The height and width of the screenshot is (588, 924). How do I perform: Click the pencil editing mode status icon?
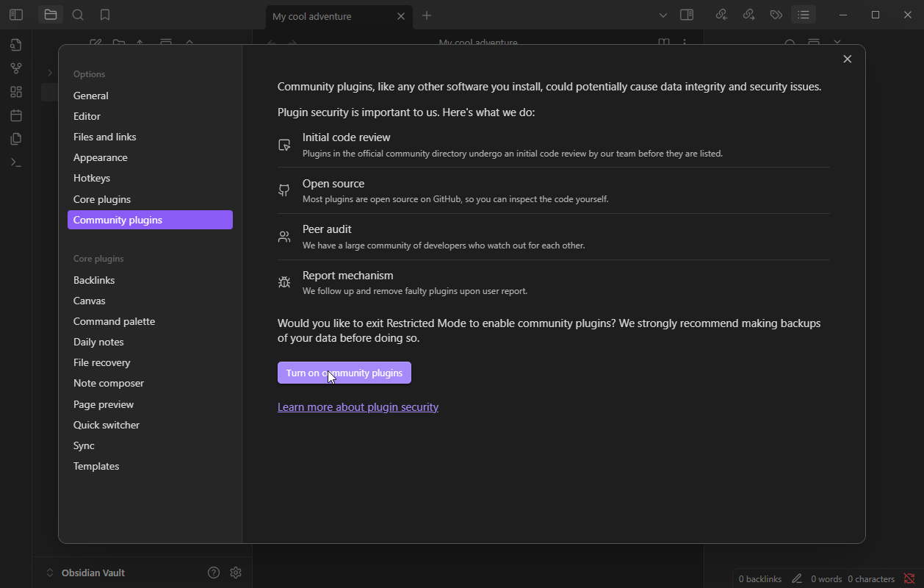(797, 579)
